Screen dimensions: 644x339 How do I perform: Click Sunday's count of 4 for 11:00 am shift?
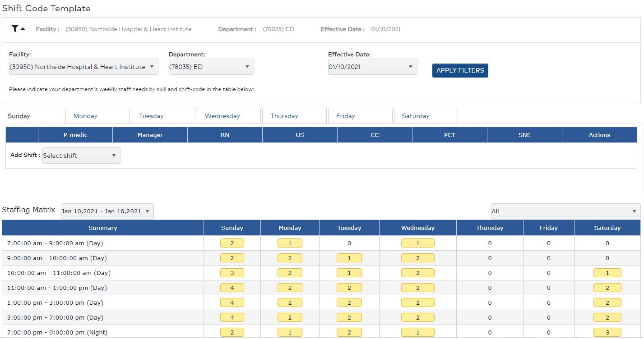pos(232,287)
